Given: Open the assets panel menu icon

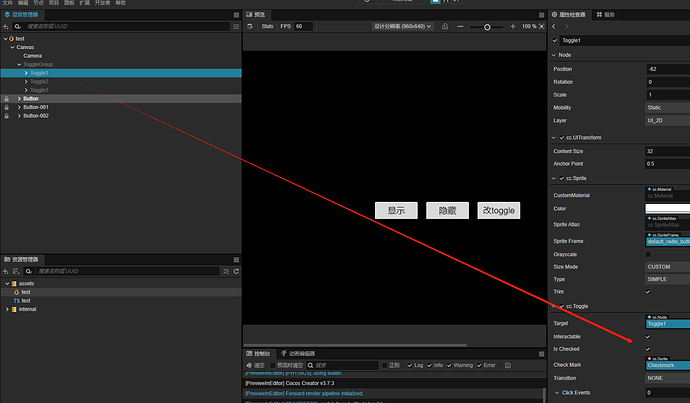Looking at the screenshot, I should coord(236,260).
